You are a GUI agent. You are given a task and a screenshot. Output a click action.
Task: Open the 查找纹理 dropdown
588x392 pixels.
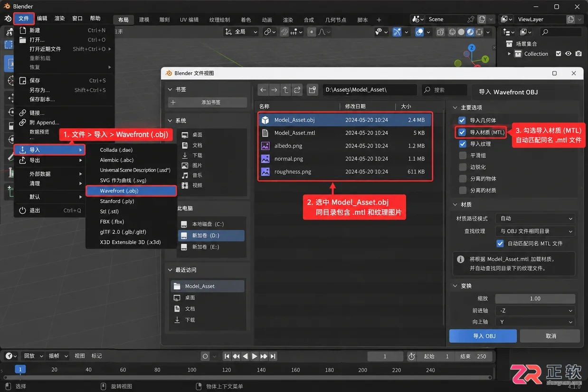click(535, 231)
